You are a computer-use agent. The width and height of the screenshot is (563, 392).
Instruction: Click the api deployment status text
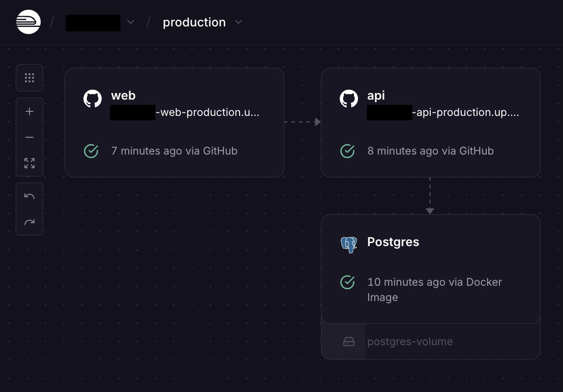tap(430, 151)
